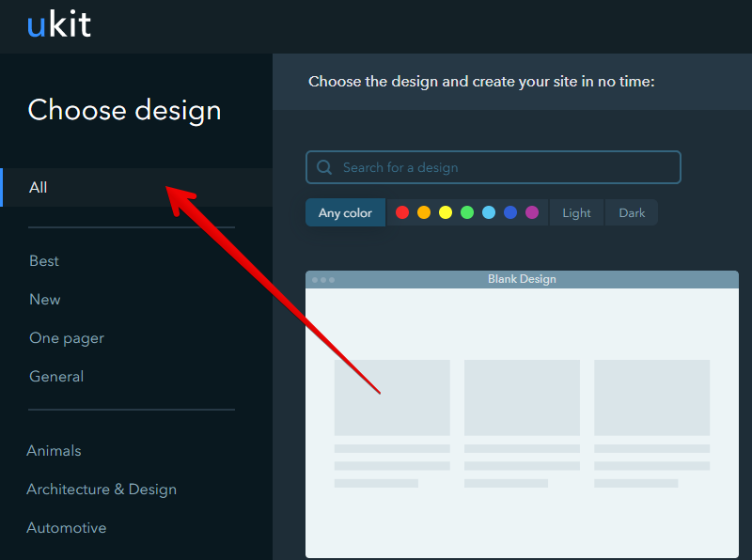Filter designs by green color

pos(467,212)
